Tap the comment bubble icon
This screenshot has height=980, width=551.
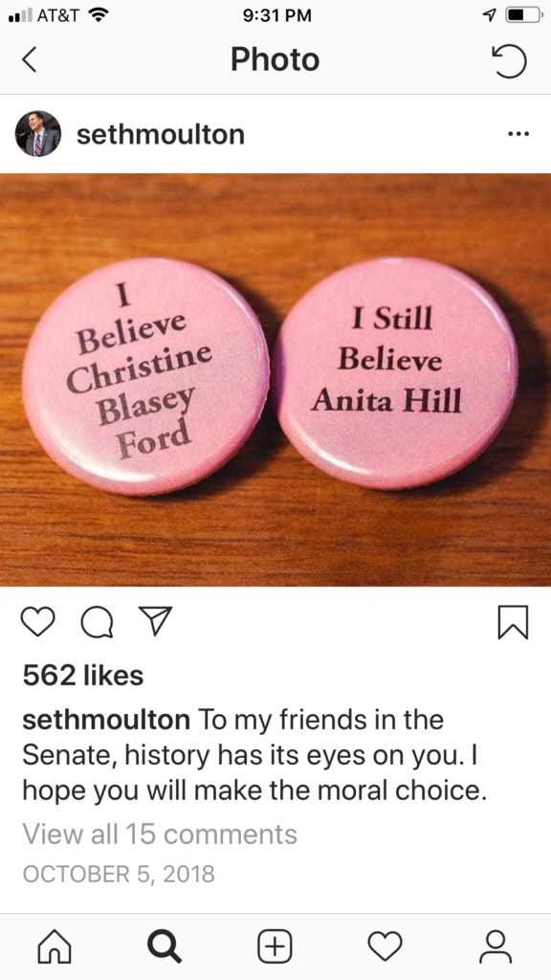point(96,622)
